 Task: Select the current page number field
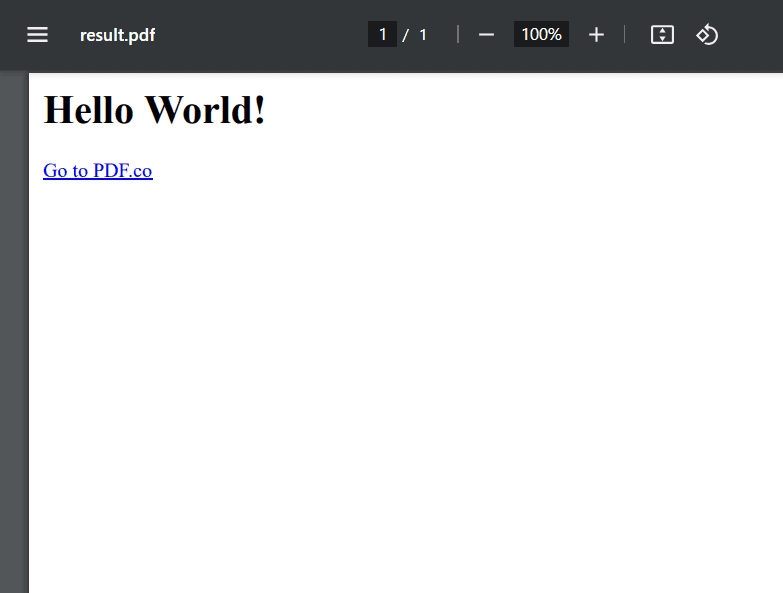(382, 35)
